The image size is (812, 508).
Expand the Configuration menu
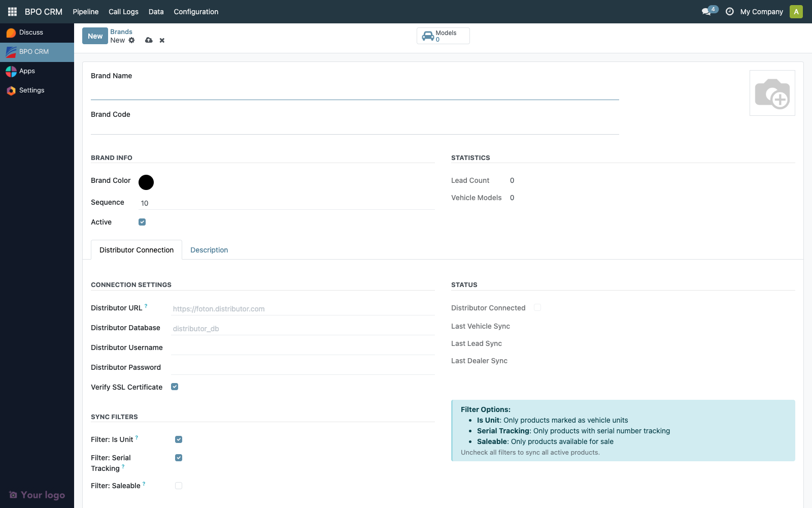[x=196, y=12]
